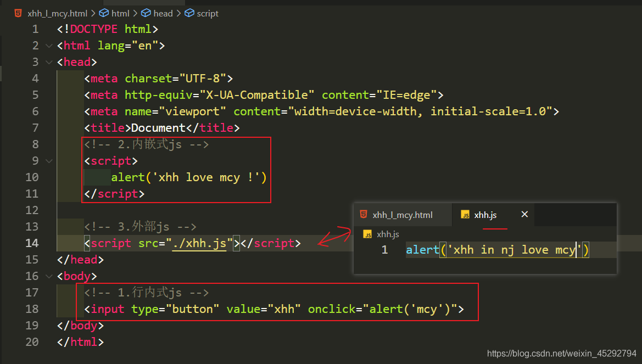
Task: Click value="xhh" attribute on line 18
Action: [264, 309]
